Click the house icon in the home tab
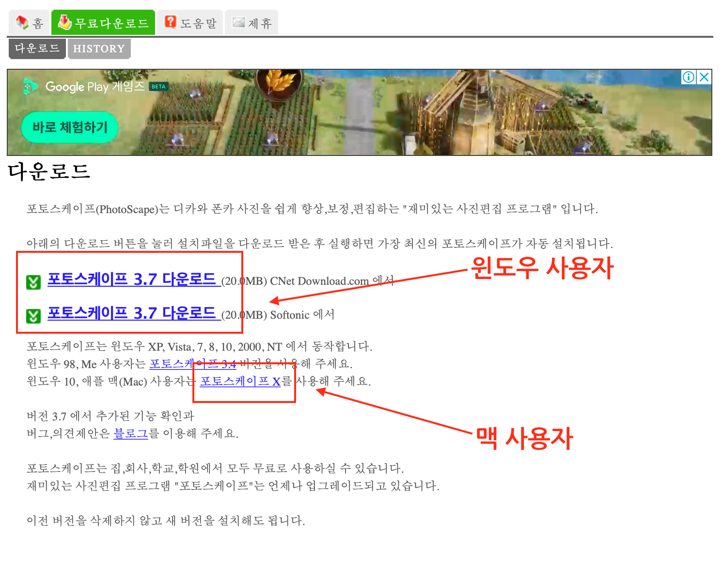This screenshot has width=723, height=588. point(22,22)
